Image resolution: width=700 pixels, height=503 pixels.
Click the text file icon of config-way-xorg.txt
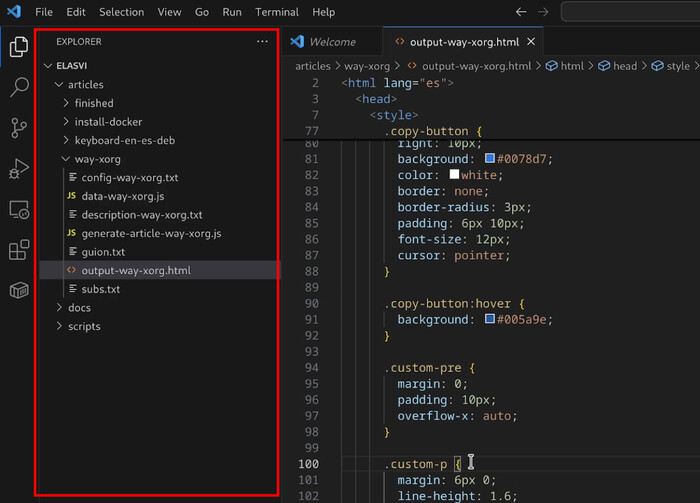72,177
